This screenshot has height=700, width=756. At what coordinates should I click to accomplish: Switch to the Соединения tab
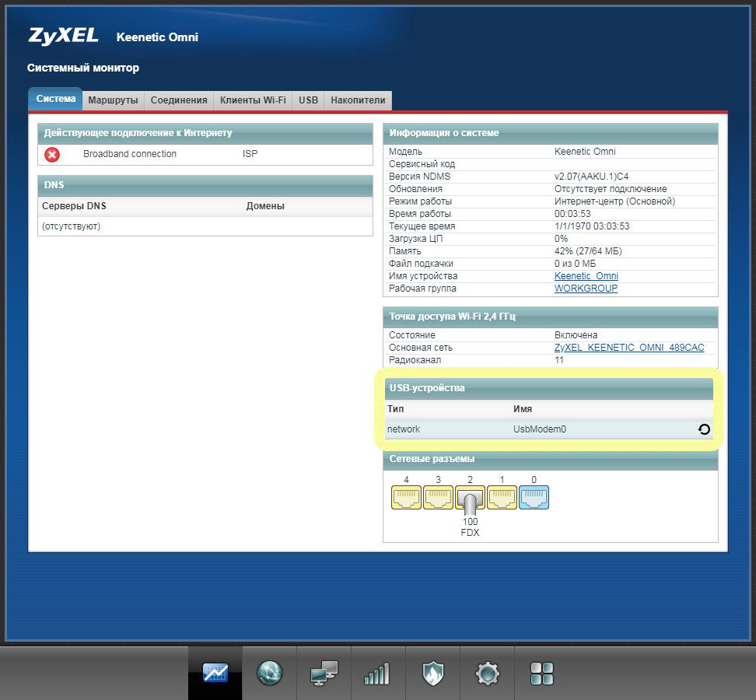[179, 100]
